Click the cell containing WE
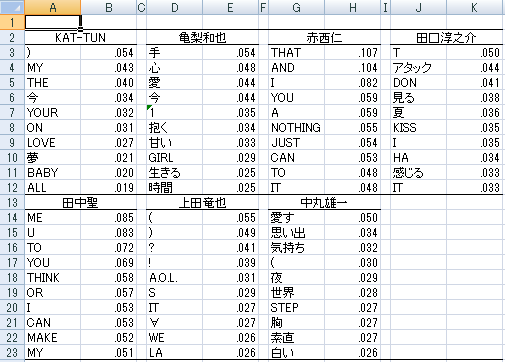This screenshot has height=362, width=505. click(174, 337)
